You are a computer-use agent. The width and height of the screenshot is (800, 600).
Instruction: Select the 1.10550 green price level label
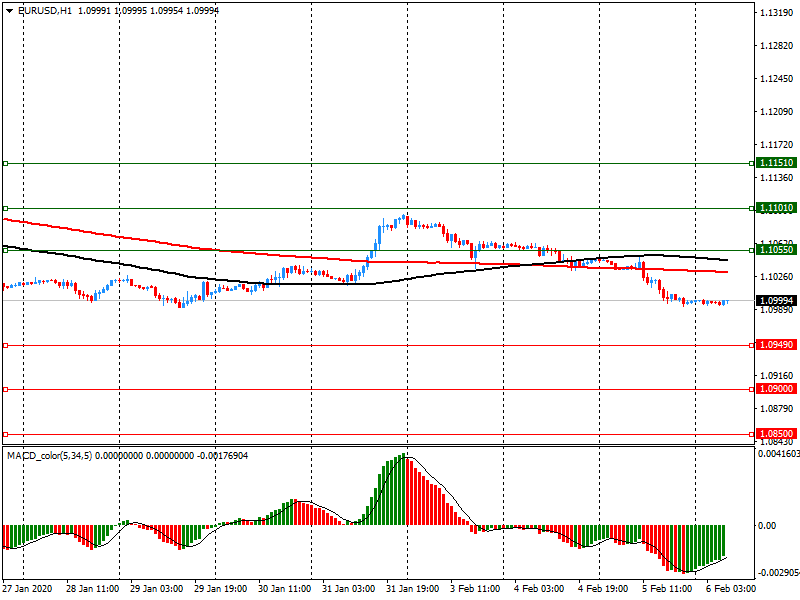pyautogui.click(x=775, y=250)
